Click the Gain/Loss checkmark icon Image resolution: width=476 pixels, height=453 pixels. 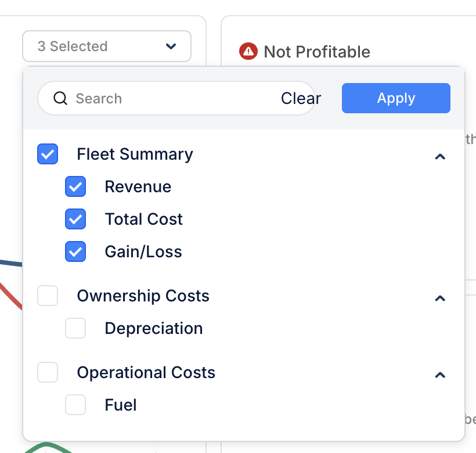tap(75, 251)
